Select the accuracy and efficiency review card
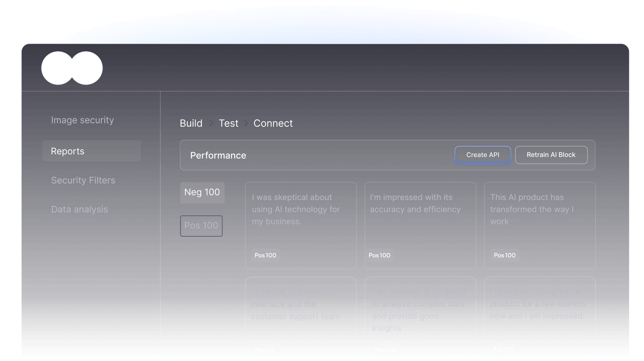This screenshot has width=644, height=361. [420, 225]
